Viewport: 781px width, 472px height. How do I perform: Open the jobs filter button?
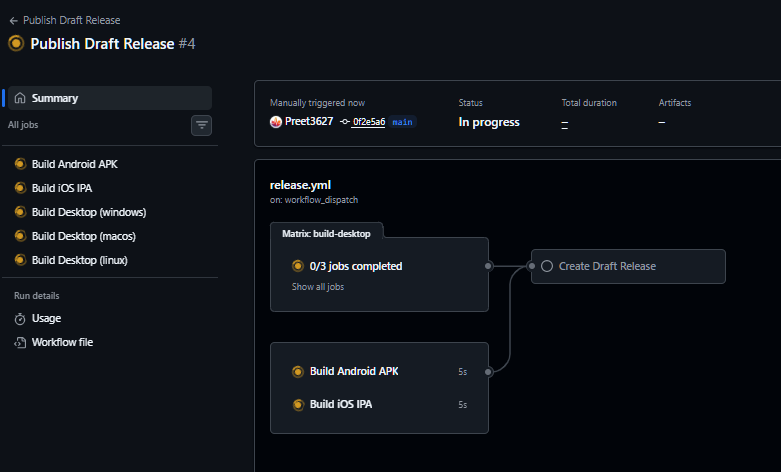point(201,125)
